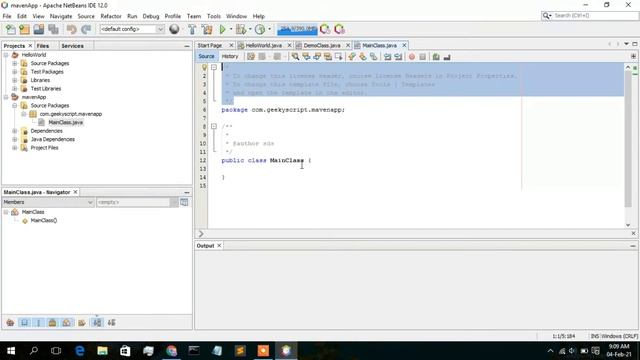Open the Refactor menu
This screenshot has height=360, width=640.
[x=111, y=16]
